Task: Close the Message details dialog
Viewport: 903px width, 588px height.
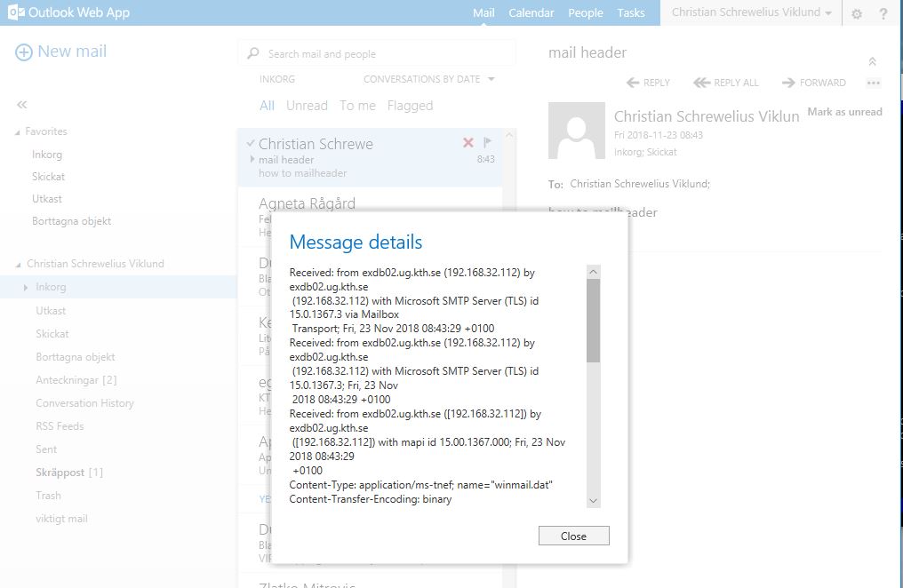Action: [573, 535]
